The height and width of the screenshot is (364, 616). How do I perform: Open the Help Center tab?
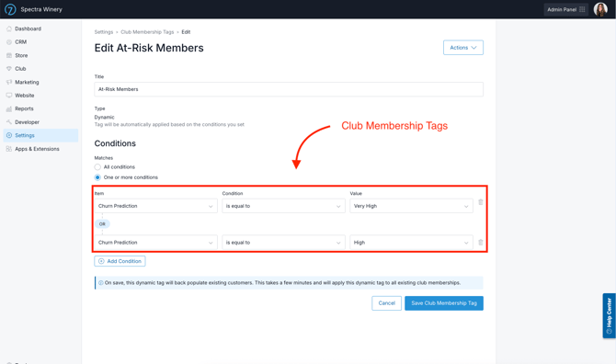tap(609, 315)
